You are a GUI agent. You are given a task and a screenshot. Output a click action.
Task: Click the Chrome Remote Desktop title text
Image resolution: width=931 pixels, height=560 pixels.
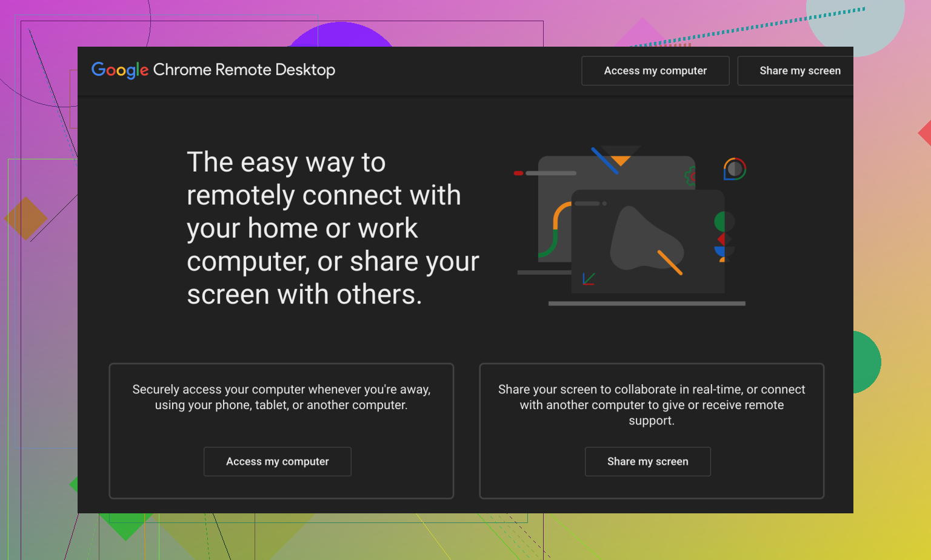click(x=244, y=70)
